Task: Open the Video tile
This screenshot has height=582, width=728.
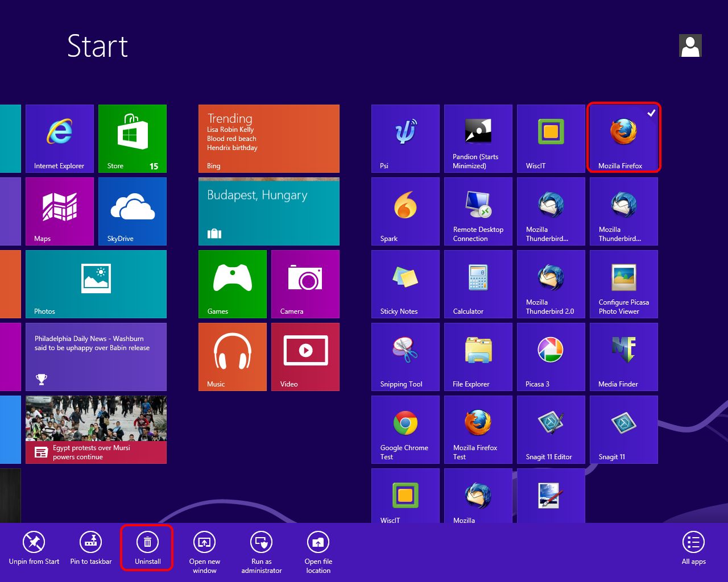Action: 305,357
